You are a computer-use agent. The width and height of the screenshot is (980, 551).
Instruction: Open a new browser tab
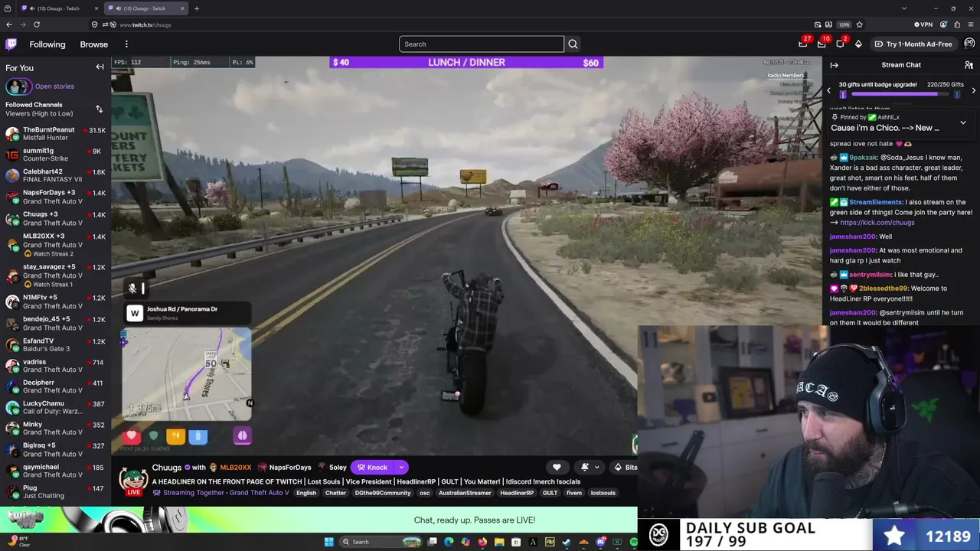pos(197,8)
